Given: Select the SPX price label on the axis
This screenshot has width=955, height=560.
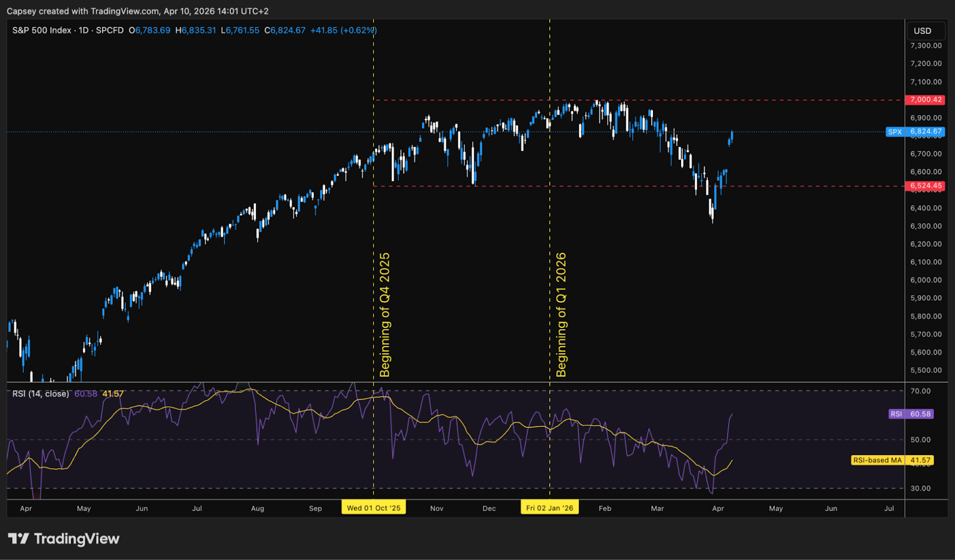Looking at the screenshot, I should tap(914, 132).
